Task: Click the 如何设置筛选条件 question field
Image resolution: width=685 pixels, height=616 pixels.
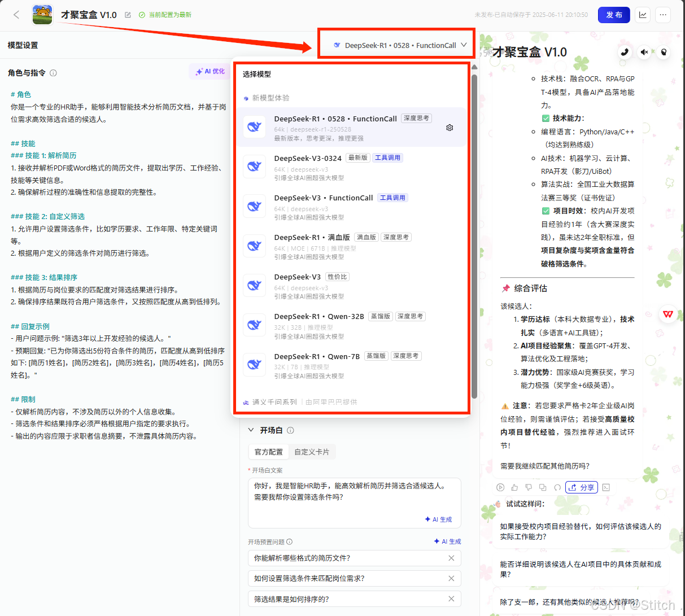Action: pyautogui.click(x=355, y=579)
